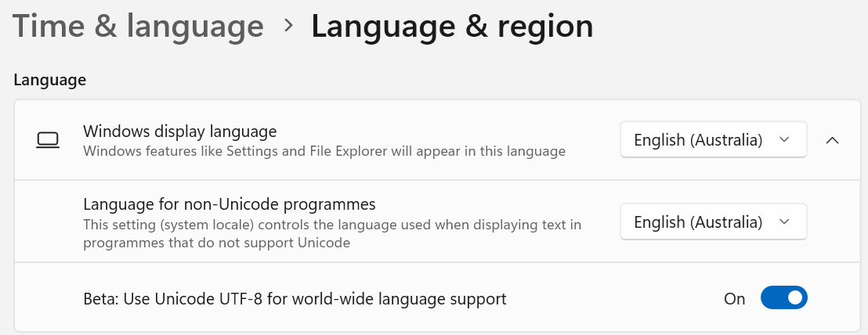This screenshot has width=868, height=335.
Task: Click the system locale description text
Action: tap(332, 234)
